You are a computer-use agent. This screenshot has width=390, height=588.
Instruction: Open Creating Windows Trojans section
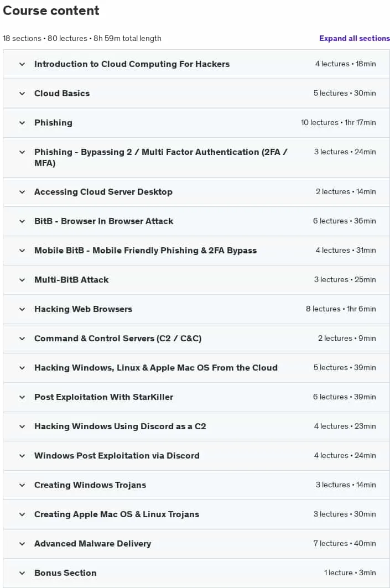[x=196, y=485]
